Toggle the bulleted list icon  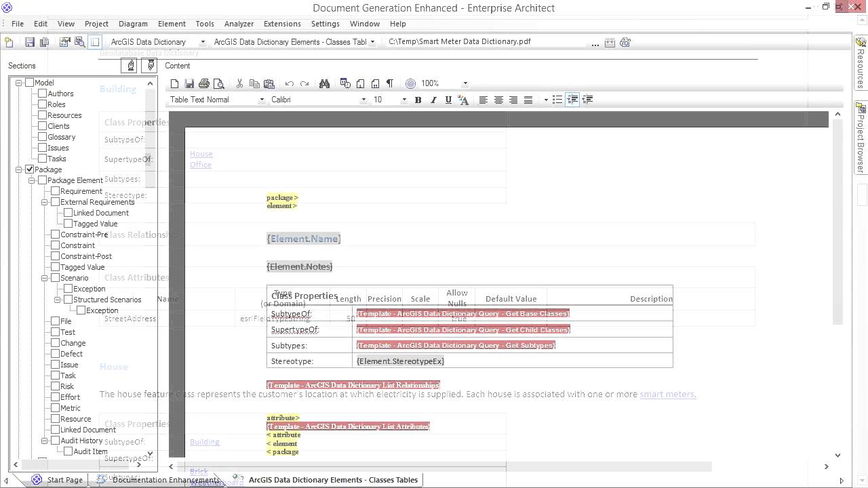coord(557,100)
